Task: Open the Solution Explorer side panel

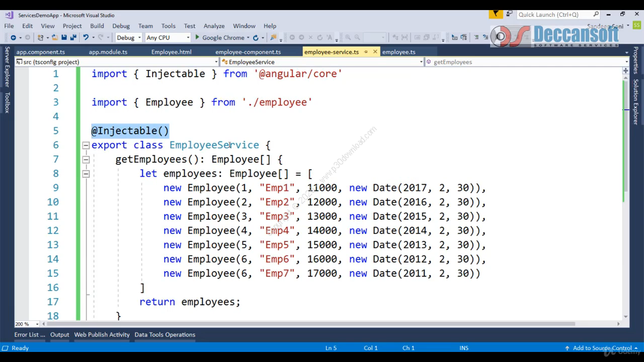Action: click(636, 102)
